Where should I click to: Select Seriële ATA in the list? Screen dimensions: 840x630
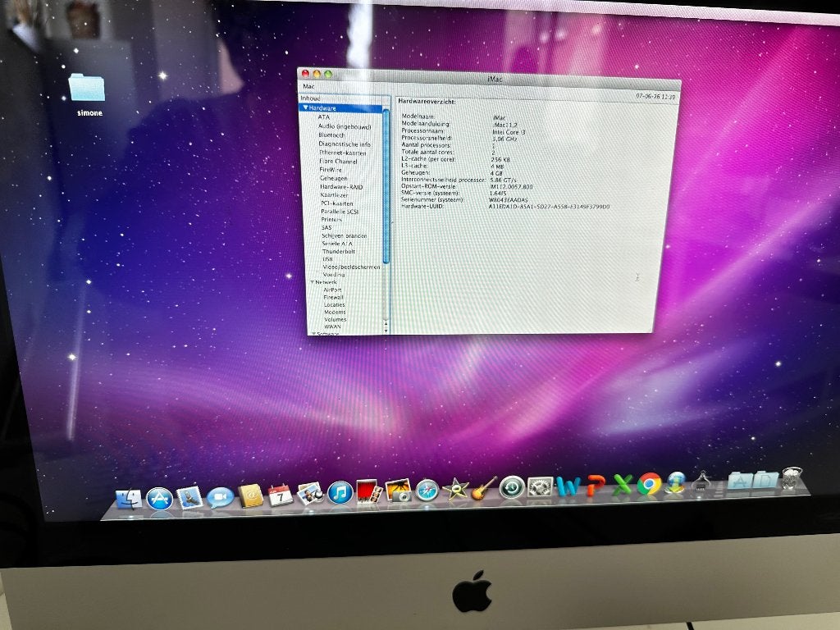[x=337, y=244]
